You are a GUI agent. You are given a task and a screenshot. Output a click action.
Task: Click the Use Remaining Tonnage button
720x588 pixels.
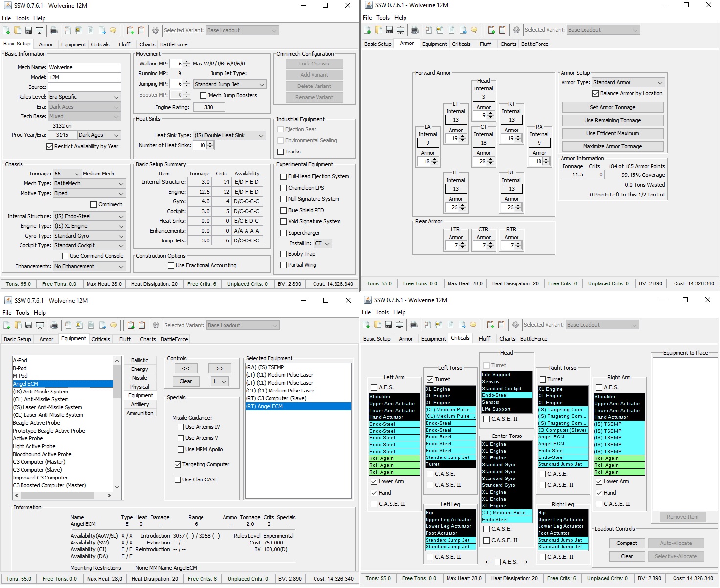(612, 120)
